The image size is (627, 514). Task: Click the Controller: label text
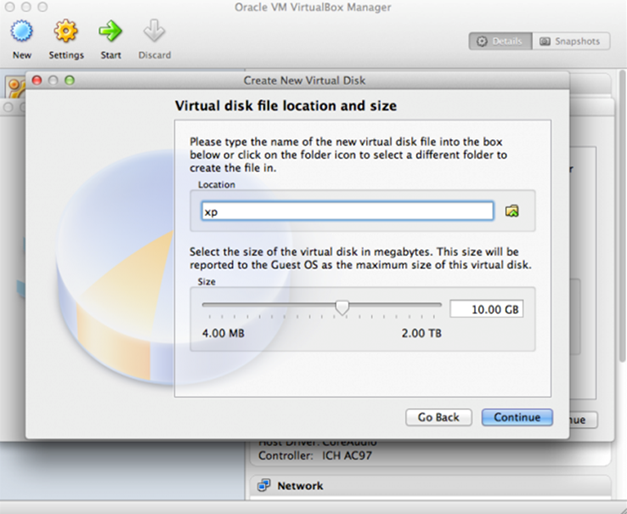(x=286, y=456)
